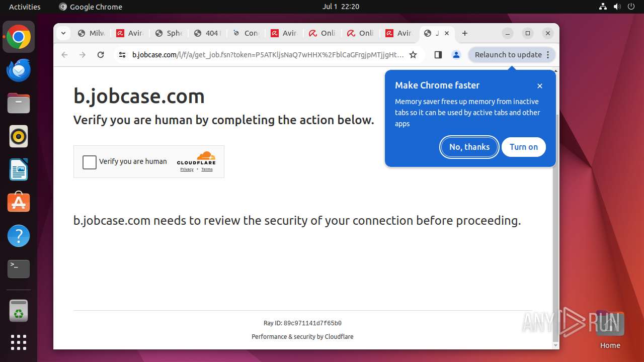Image resolution: width=644 pixels, height=362 pixels.
Task: View site information icon
Action: point(122,55)
